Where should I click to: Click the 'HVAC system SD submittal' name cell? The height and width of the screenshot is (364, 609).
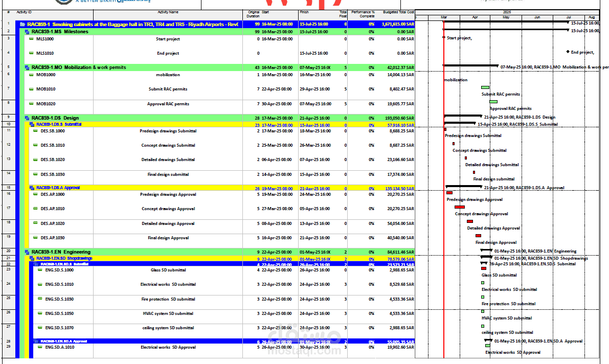pyautogui.click(x=168, y=313)
